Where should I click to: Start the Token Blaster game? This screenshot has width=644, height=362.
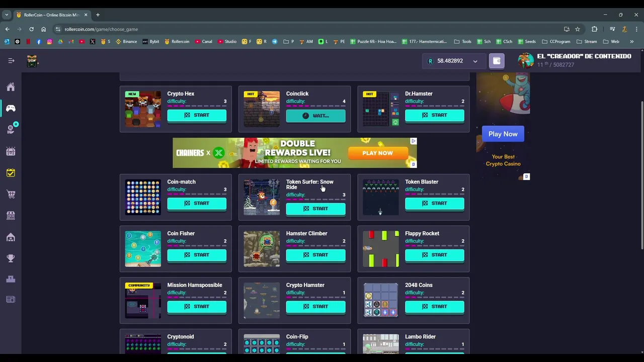pyautogui.click(x=435, y=204)
